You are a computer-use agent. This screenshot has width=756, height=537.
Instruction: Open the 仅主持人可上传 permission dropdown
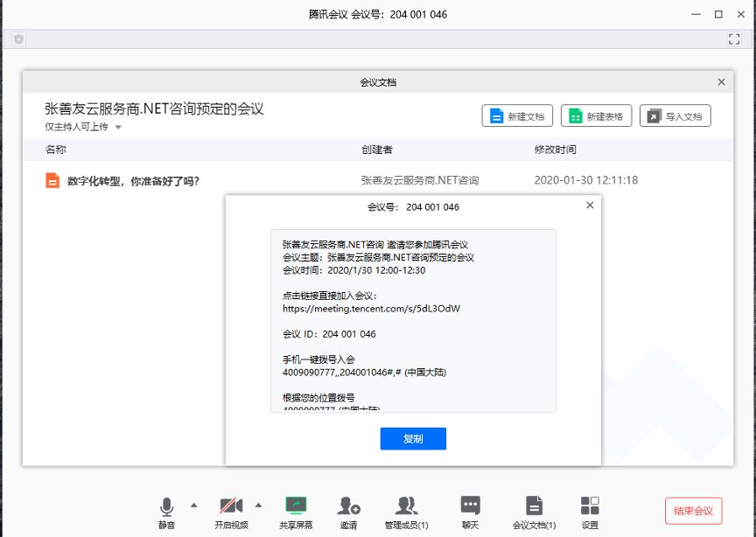[83, 127]
